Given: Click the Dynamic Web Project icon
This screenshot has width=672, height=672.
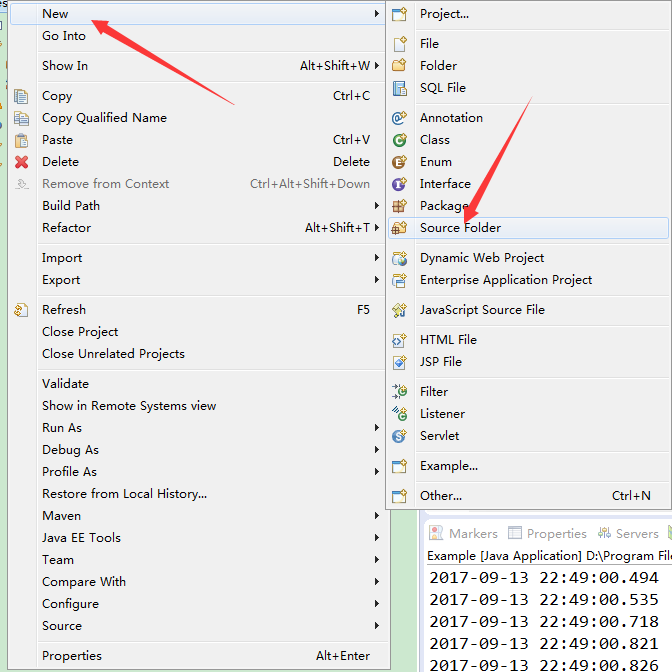Looking at the screenshot, I should tap(399, 258).
